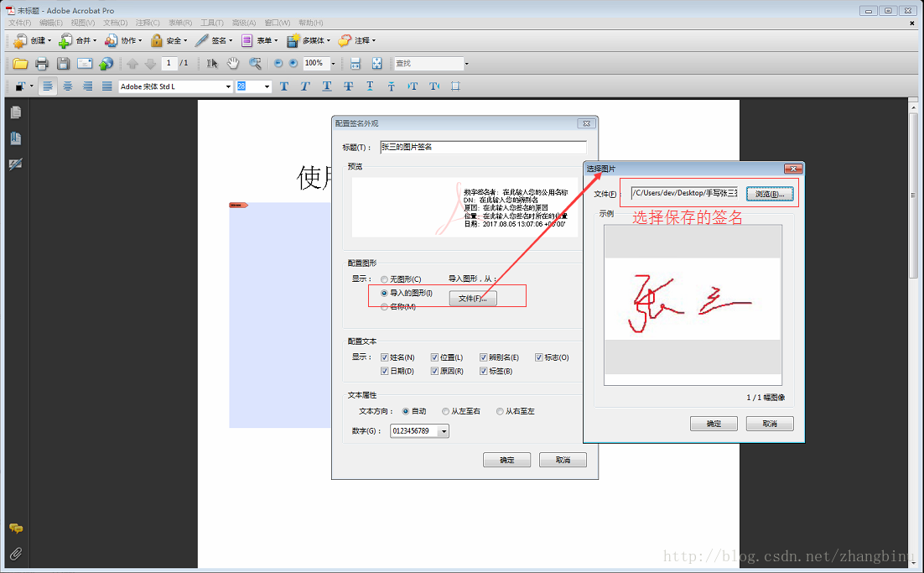
Task: Select the 导入的图形(I) radio button
Action: coord(384,293)
